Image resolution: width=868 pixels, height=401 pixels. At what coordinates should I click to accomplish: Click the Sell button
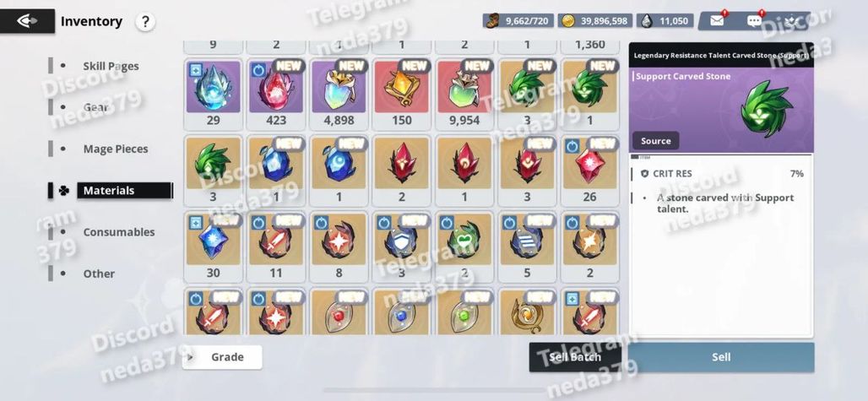coord(721,357)
